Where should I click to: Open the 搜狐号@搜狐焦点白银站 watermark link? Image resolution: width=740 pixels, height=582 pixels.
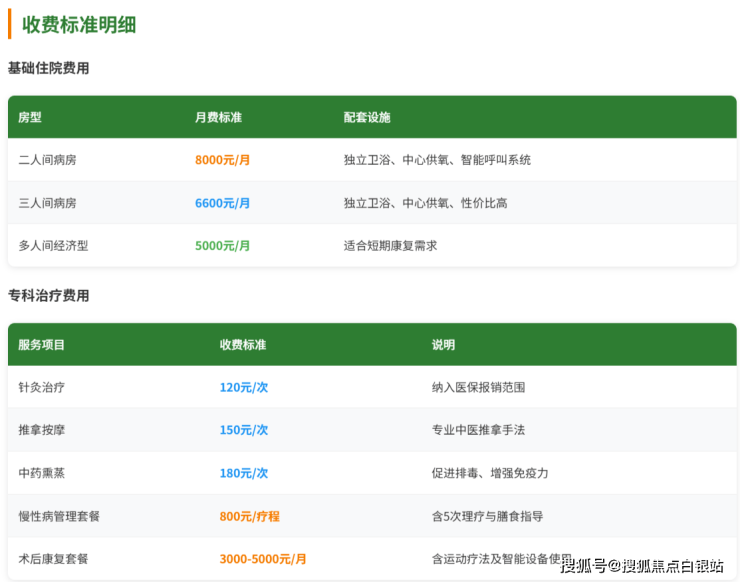point(641,566)
